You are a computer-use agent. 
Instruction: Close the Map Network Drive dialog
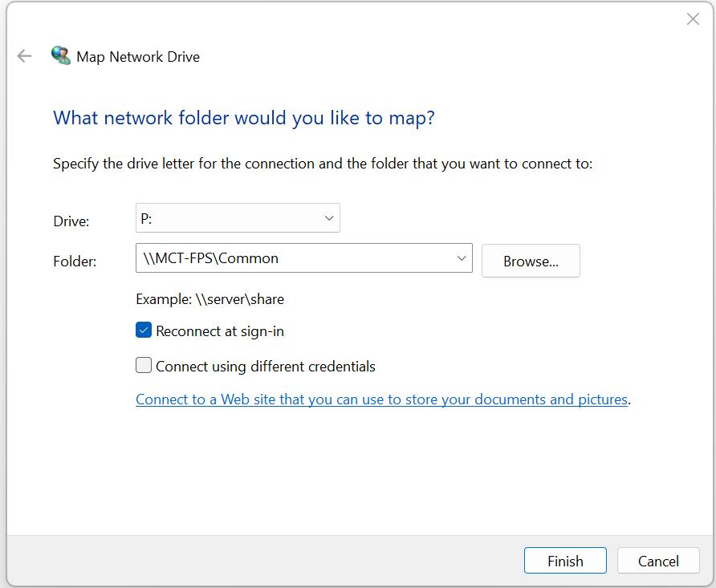point(693,19)
